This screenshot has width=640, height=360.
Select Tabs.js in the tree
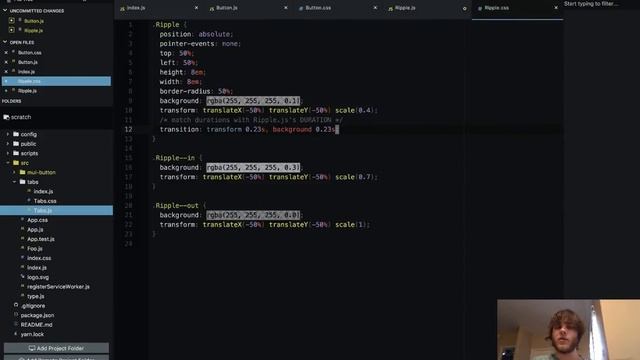point(56,211)
